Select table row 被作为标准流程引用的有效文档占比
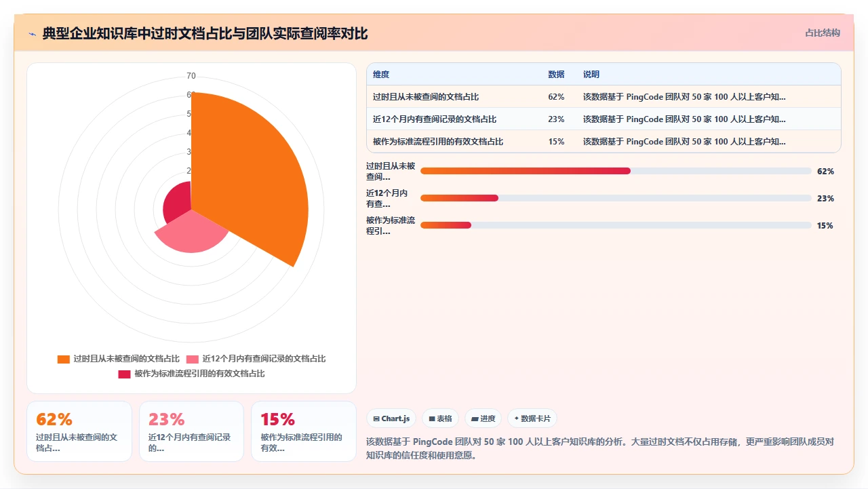Image resolution: width=868 pixels, height=489 pixels. pyautogui.click(x=604, y=142)
